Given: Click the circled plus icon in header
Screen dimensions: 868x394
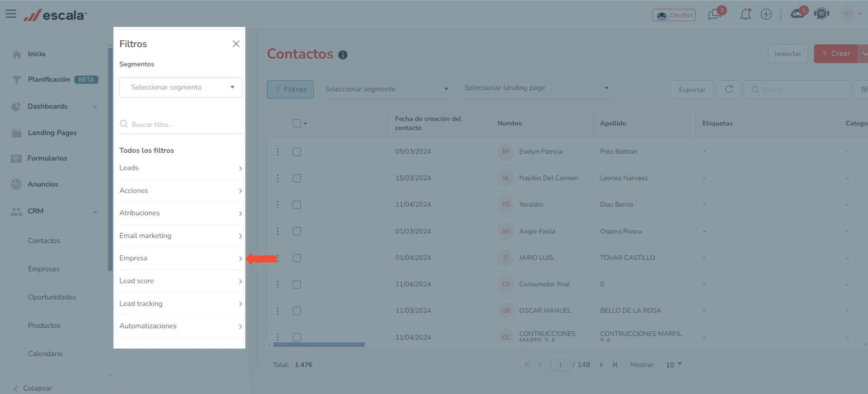Looking at the screenshot, I should [x=766, y=14].
